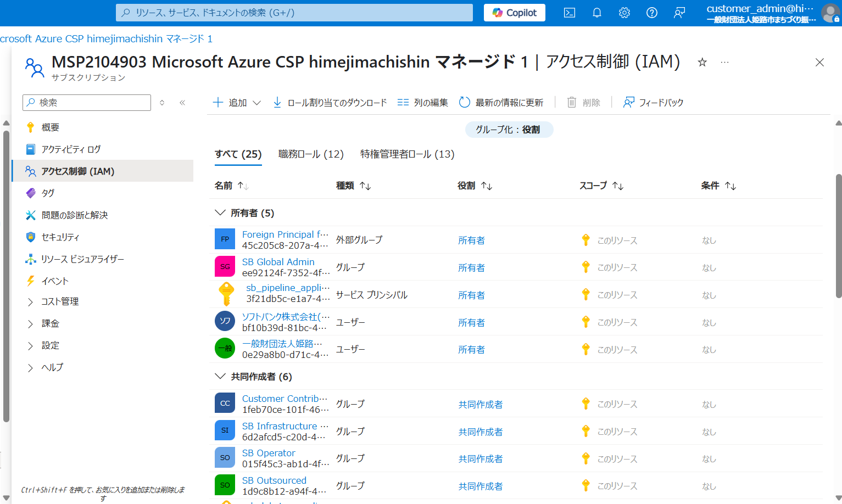Collapse the sidebar with double chevron
The image size is (842, 504).
point(182,103)
